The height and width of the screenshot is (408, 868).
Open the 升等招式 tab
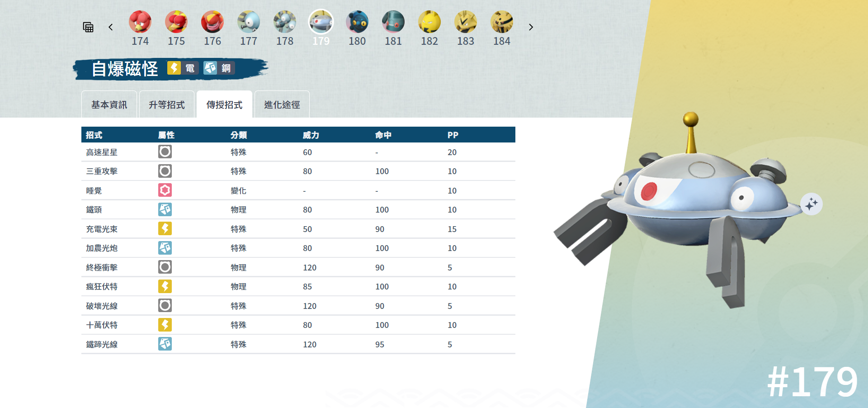167,104
